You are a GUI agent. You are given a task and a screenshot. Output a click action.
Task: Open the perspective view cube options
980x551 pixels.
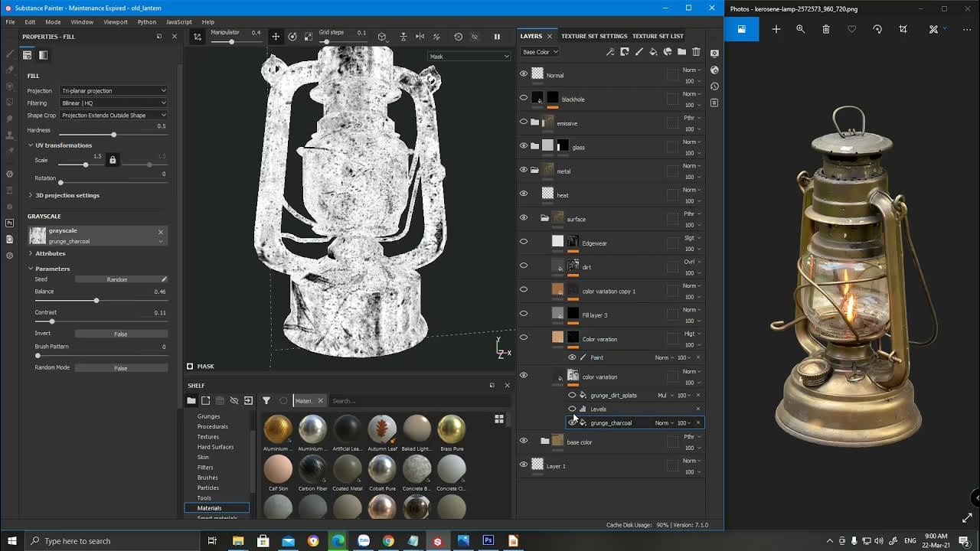[382, 36]
